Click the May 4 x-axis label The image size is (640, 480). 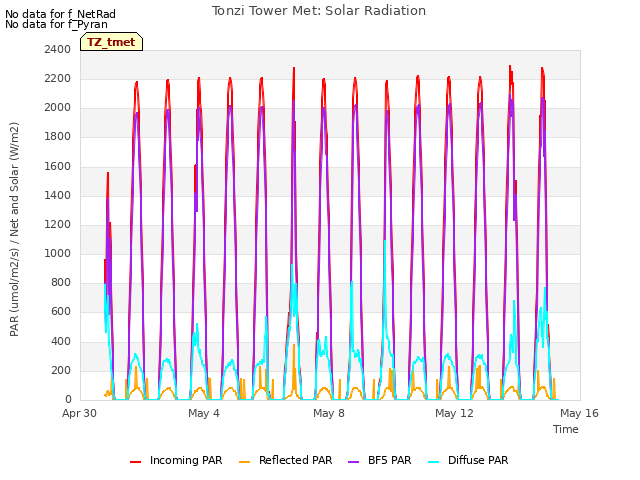pos(204,413)
